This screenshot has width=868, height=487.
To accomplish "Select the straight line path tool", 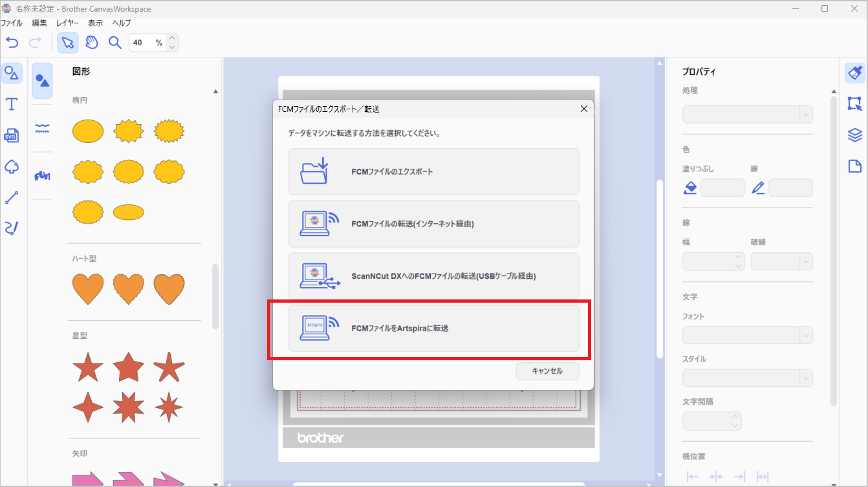I will pos(11,197).
